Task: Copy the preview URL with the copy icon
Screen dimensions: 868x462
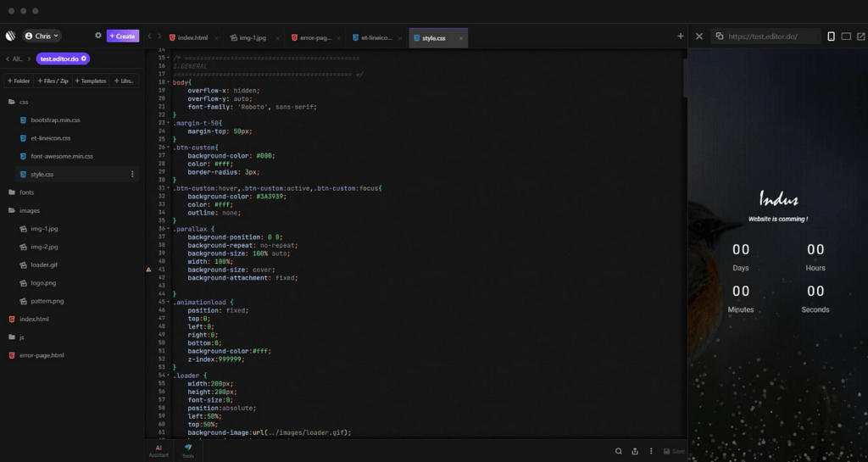Action: tap(720, 36)
